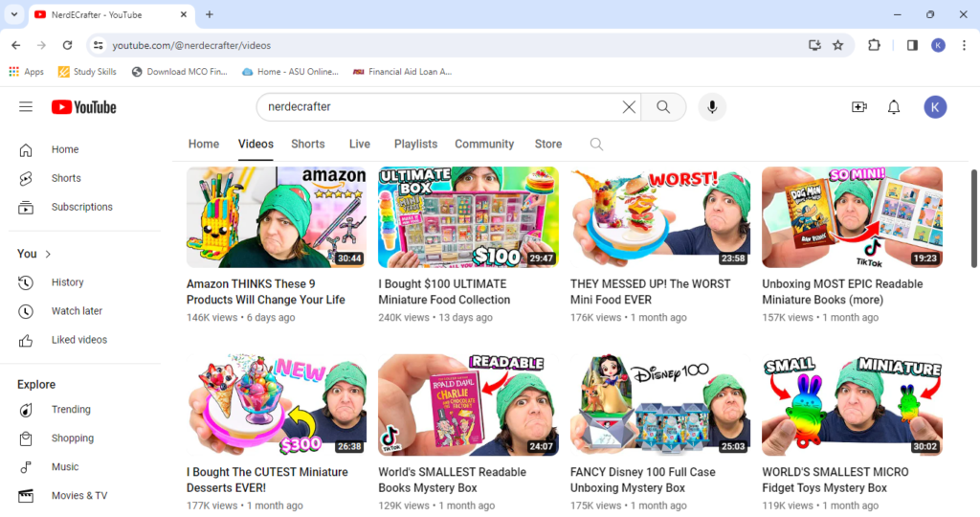Switch to the channel Home tab
The width and height of the screenshot is (980, 517).
[x=204, y=145]
